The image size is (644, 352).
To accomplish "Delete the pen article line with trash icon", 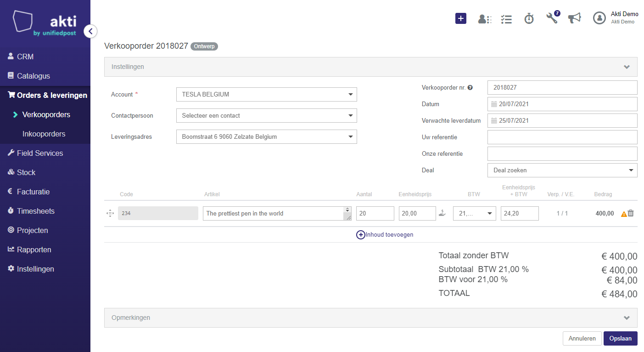I will tap(631, 213).
